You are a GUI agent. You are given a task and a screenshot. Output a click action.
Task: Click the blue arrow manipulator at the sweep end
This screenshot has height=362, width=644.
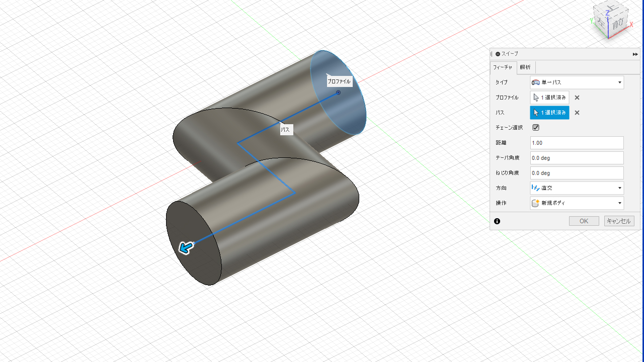tap(186, 247)
